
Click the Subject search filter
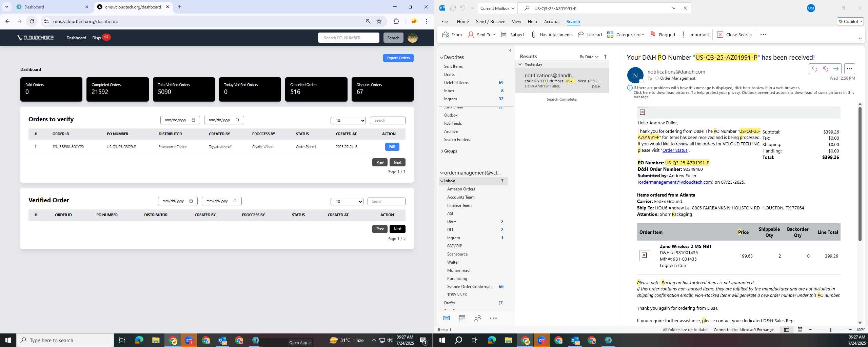[513, 35]
